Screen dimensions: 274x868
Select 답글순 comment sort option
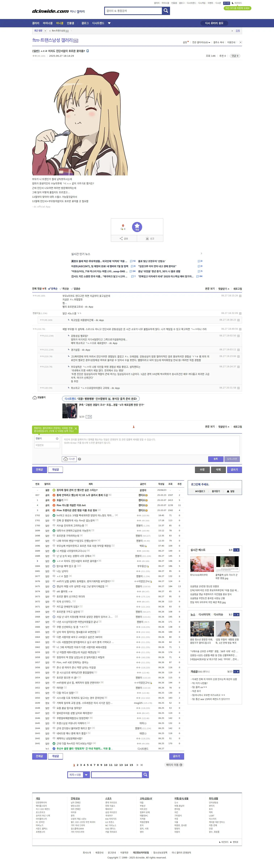click(x=75, y=289)
